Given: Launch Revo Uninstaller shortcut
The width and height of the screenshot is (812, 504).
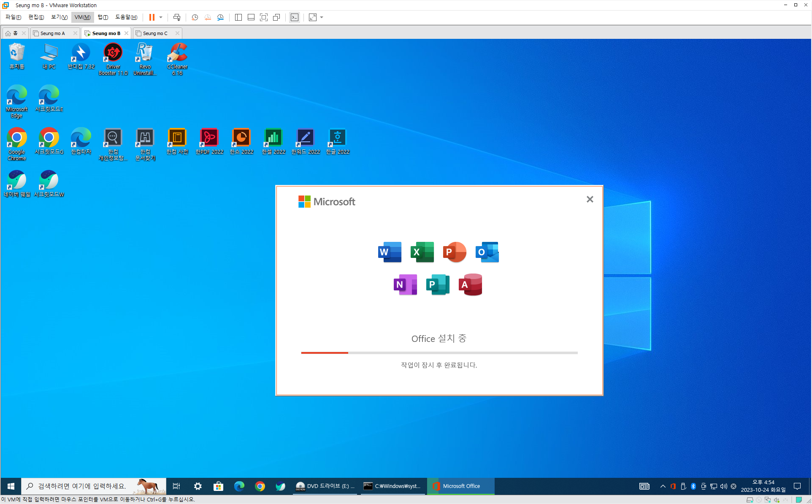Looking at the screenshot, I should point(145,59).
